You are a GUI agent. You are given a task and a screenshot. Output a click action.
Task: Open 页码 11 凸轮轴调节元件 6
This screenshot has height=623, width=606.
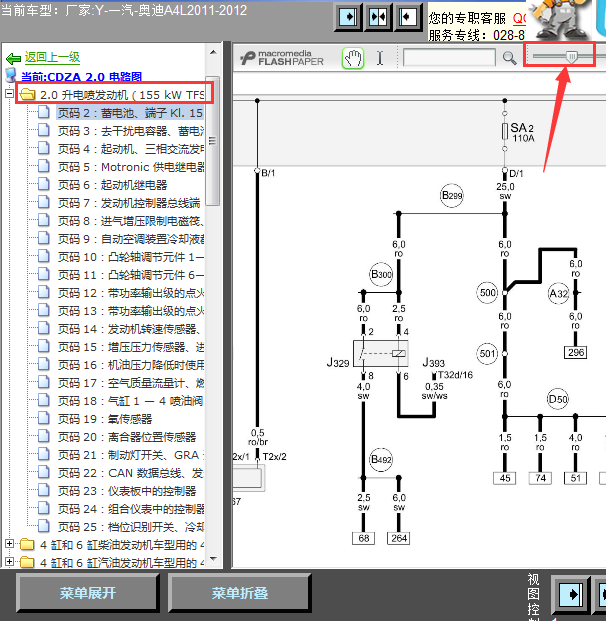tap(131, 275)
